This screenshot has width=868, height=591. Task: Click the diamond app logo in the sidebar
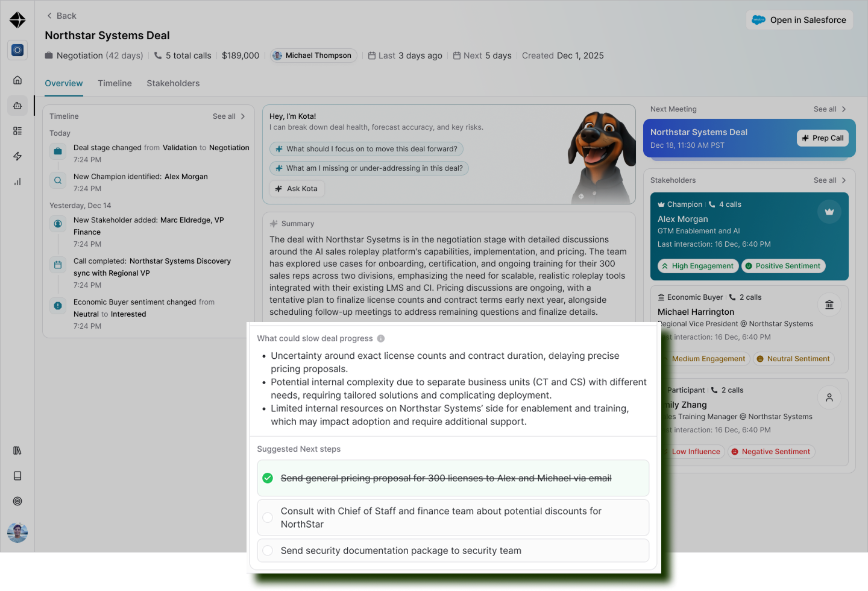(17, 20)
